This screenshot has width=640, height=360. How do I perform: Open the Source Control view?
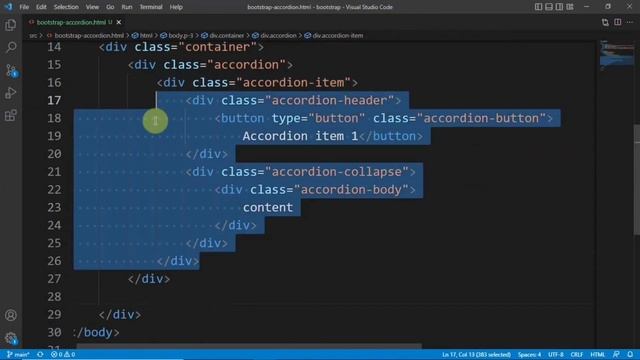tap(11, 71)
